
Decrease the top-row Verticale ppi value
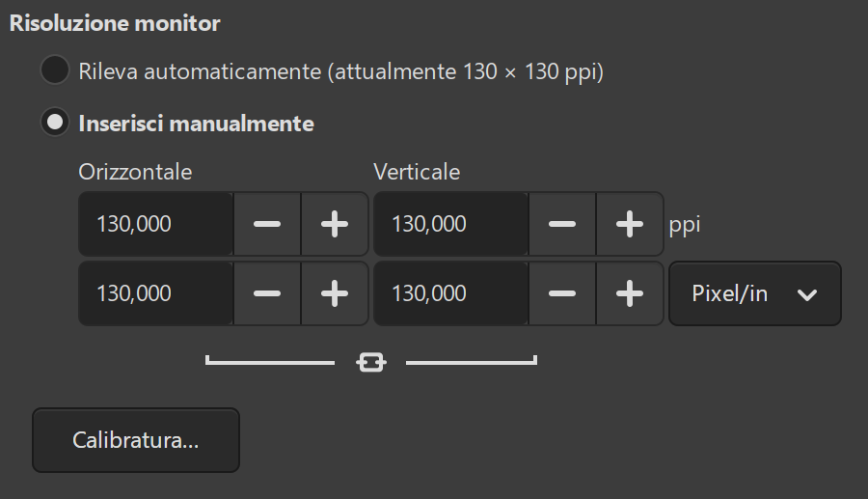(562, 224)
